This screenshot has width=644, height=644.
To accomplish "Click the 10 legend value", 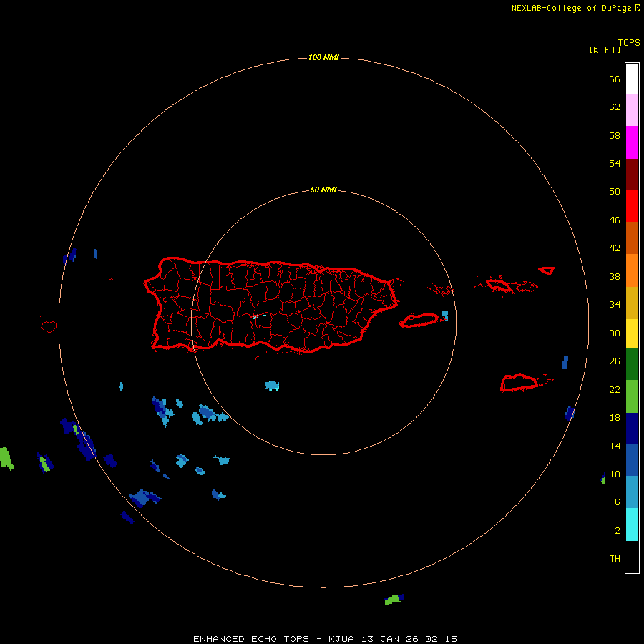I will coord(615,474).
